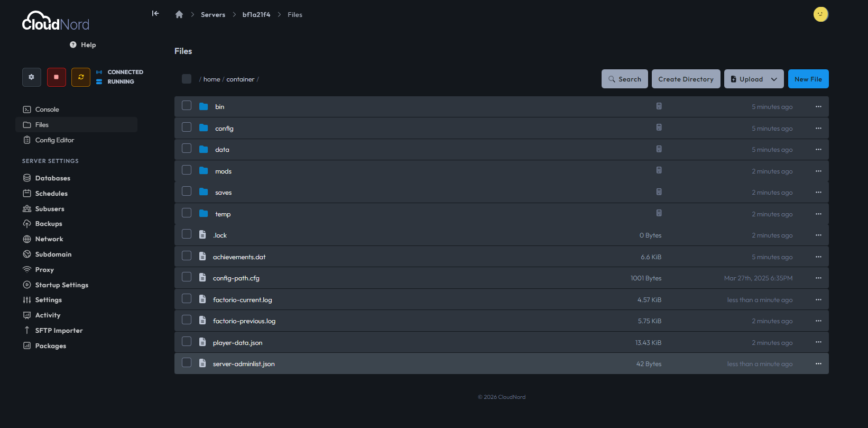Click the yellow restart server icon

tap(81, 77)
